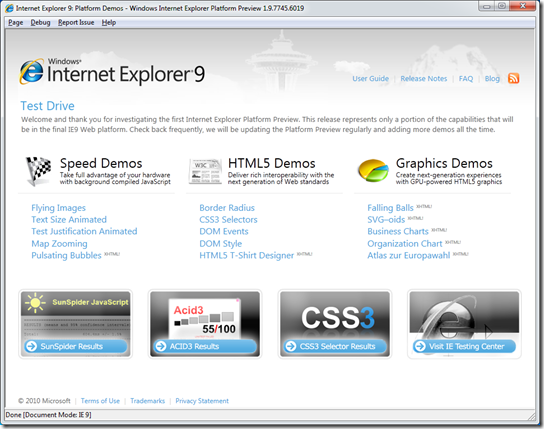
Task: Open Text Justification Animated demo
Action: pos(84,231)
